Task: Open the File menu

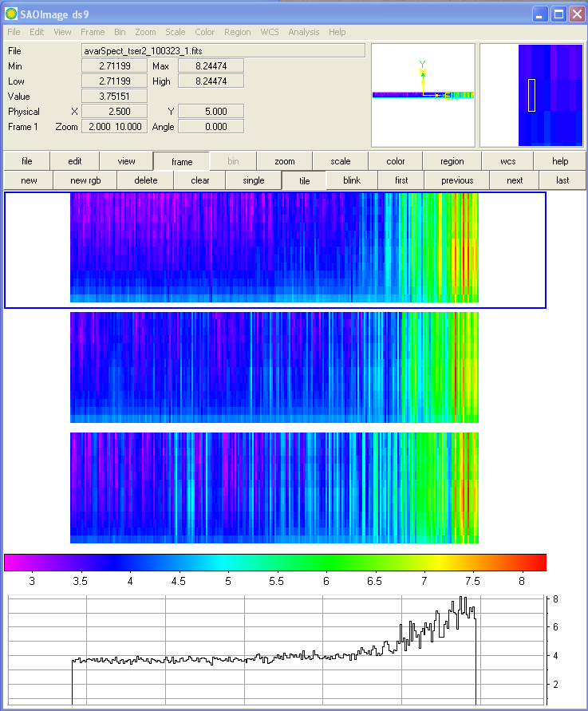Action: pyautogui.click(x=14, y=32)
